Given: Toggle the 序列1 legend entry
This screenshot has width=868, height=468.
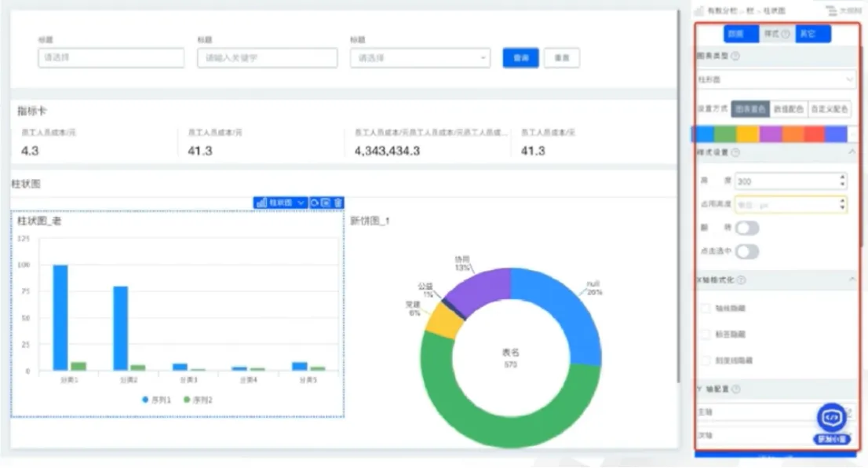Looking at the screenshot, I should coord(157,400).
